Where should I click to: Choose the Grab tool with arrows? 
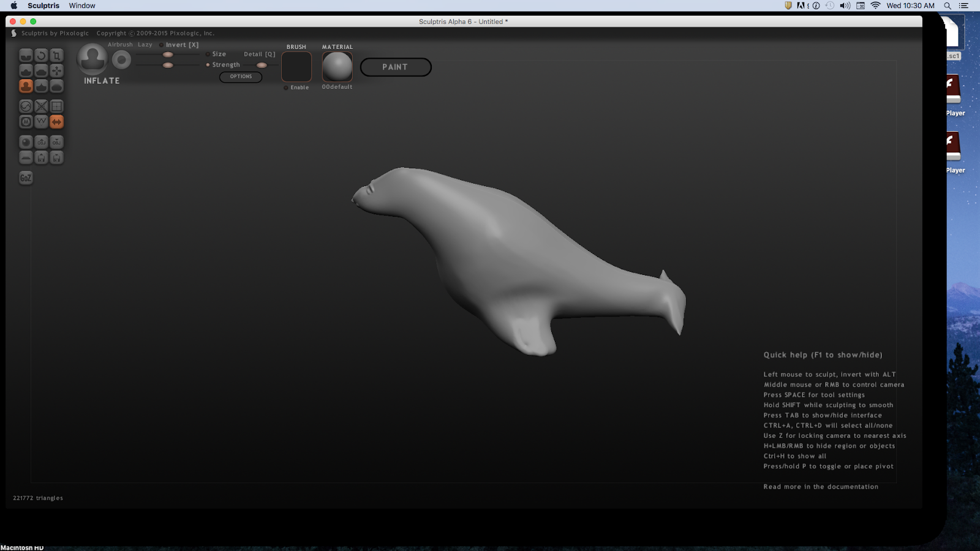tap(56, 70)
